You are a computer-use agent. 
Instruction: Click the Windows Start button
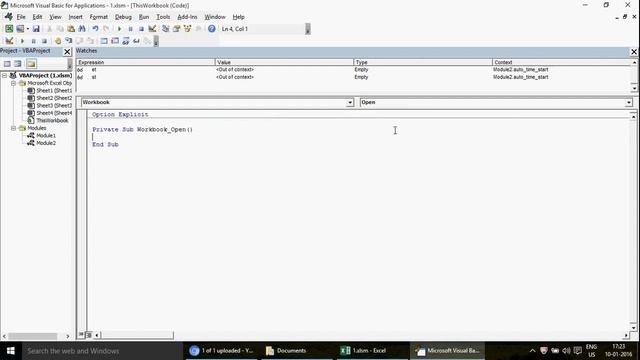[10, 351]
